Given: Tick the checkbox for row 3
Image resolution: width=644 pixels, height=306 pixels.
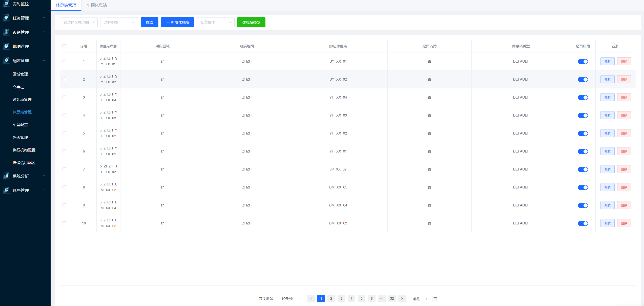Looking at the screenshot, I should click(64, 97).
